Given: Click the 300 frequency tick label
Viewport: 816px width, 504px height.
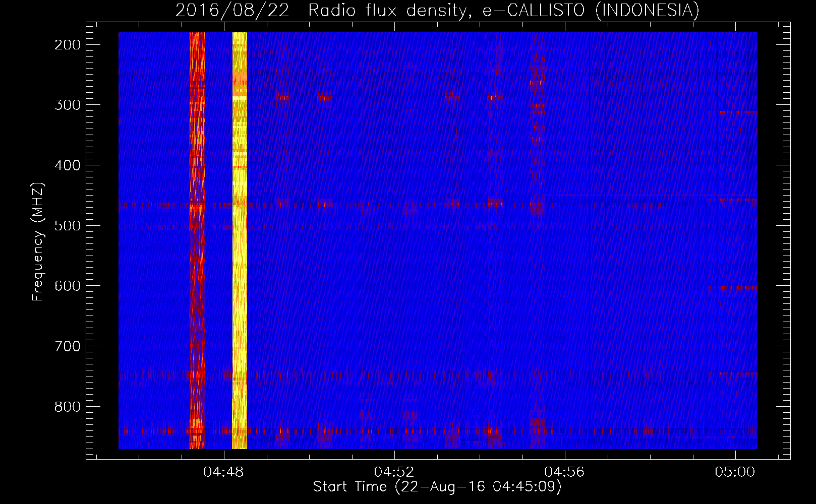Looking at the screenshot, I should (x=68, y=105).
